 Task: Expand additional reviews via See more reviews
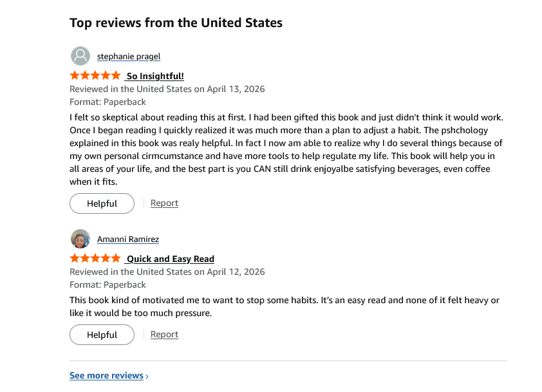click(x=106, y=375)
